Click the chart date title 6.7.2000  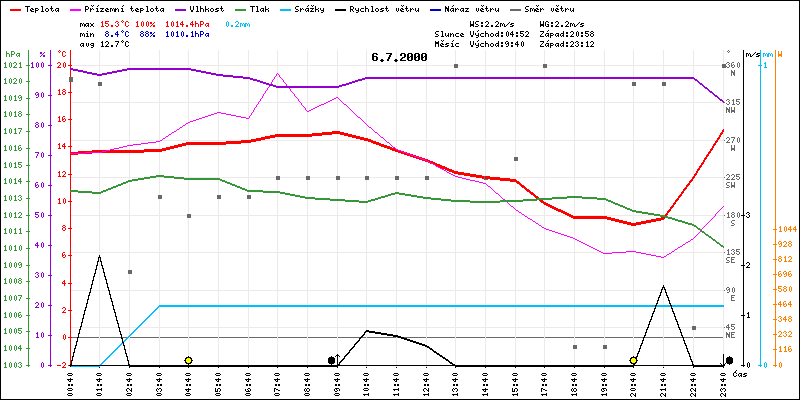click(398, 57)
